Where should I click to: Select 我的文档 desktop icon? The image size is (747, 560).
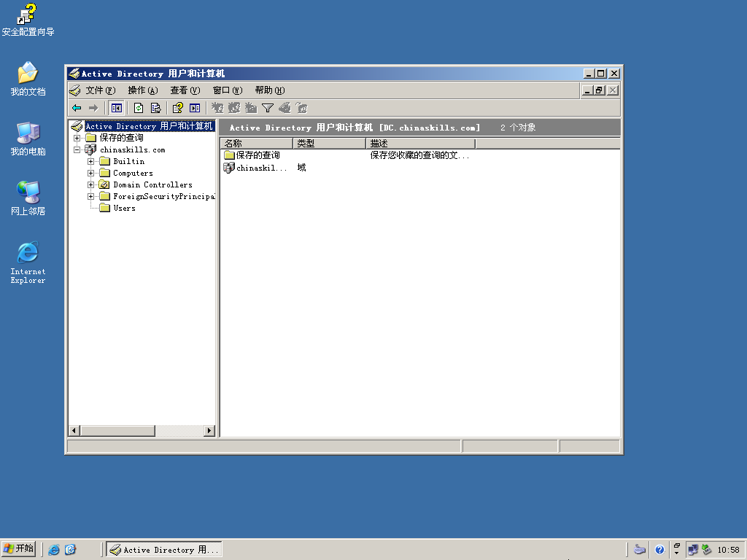[x=28, y=79]
